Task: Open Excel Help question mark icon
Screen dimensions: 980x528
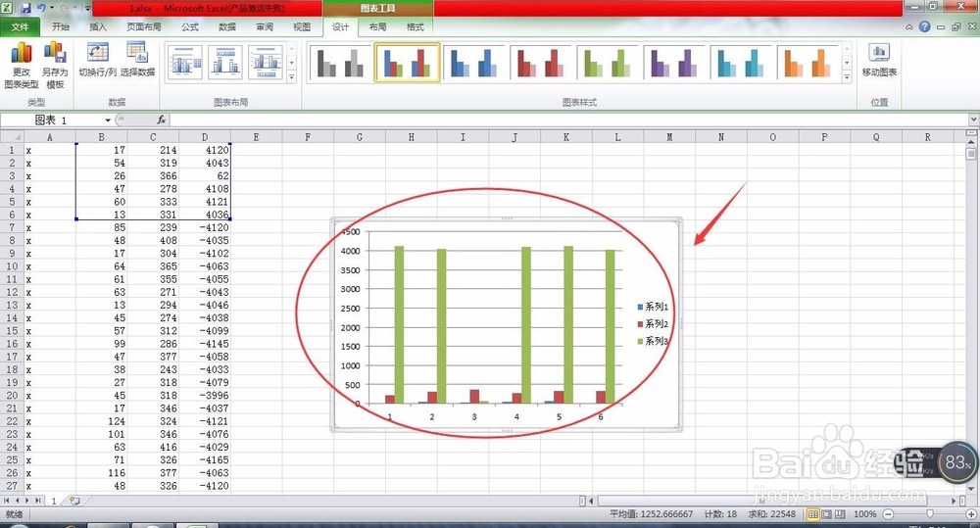Action: coord(924,26)
